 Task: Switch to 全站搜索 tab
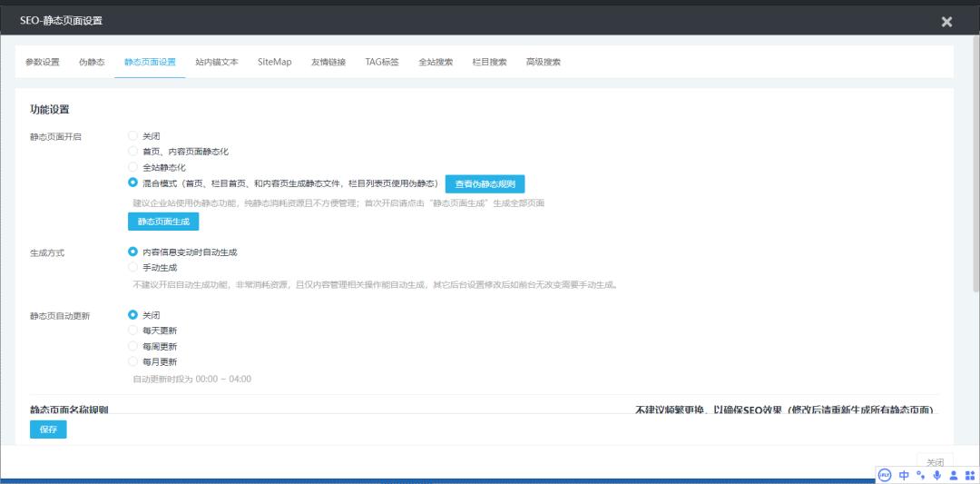[x=436, y=62]
